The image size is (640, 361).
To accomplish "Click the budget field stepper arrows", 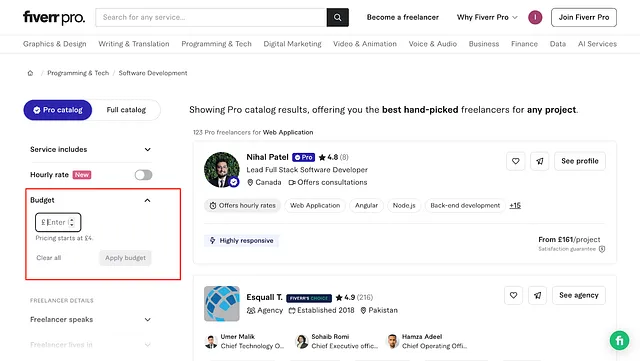I will click(72, 222).
